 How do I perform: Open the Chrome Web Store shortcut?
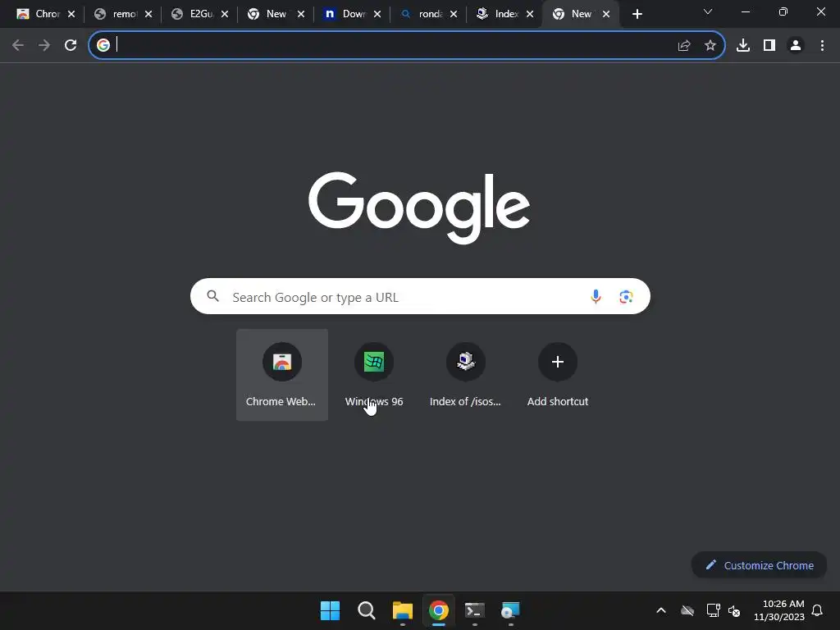coord(282,374)
